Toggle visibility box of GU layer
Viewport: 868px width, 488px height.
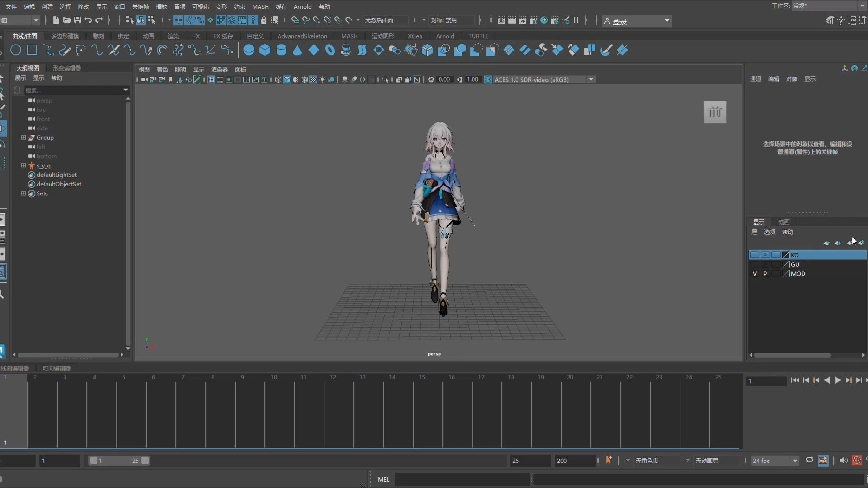tap(755, 264)
